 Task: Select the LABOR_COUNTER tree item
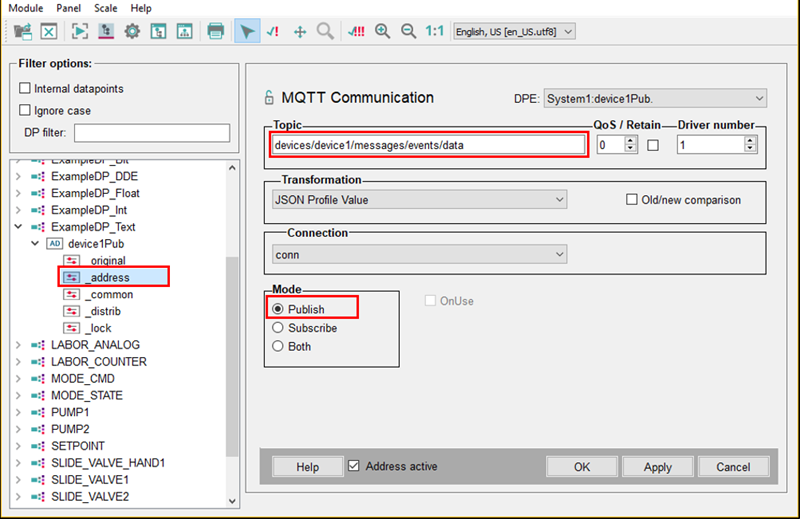coord(99,362)
